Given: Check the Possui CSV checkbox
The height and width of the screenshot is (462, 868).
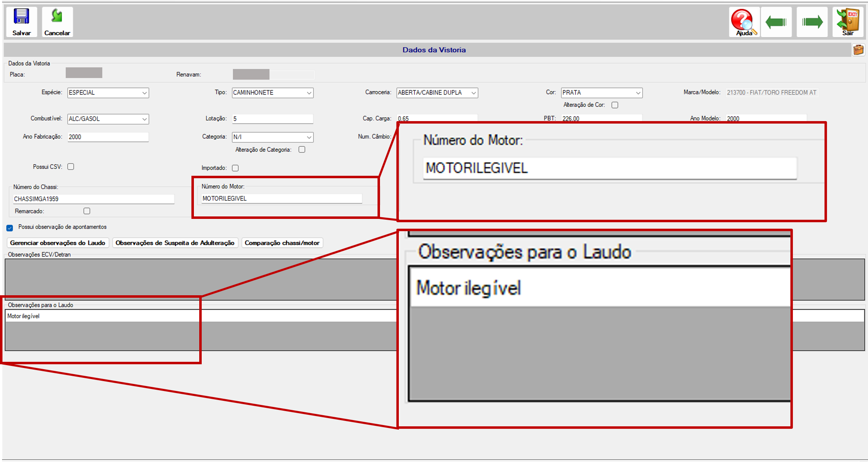Looking at the screenshot, I should tap(71, 167).
